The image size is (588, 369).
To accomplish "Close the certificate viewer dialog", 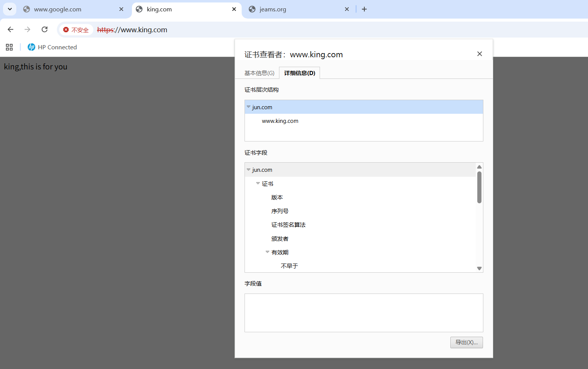I will [x=480, y=54].
